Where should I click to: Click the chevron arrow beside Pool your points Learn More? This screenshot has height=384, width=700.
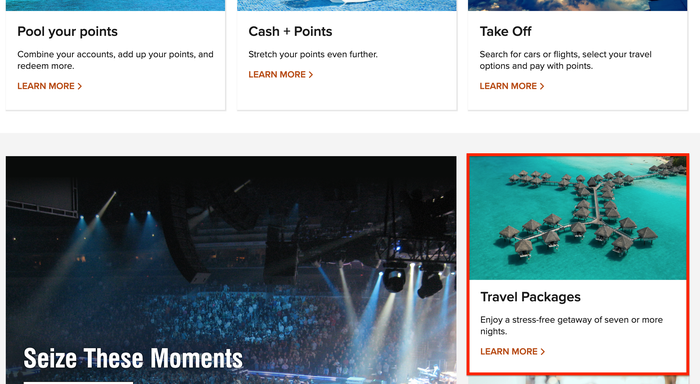coord(79,86)
